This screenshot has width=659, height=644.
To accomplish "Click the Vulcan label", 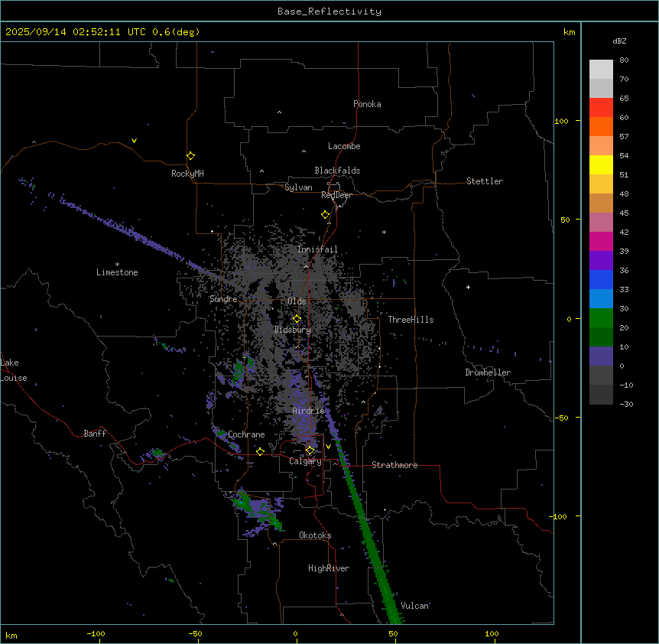I will (414, 606).
